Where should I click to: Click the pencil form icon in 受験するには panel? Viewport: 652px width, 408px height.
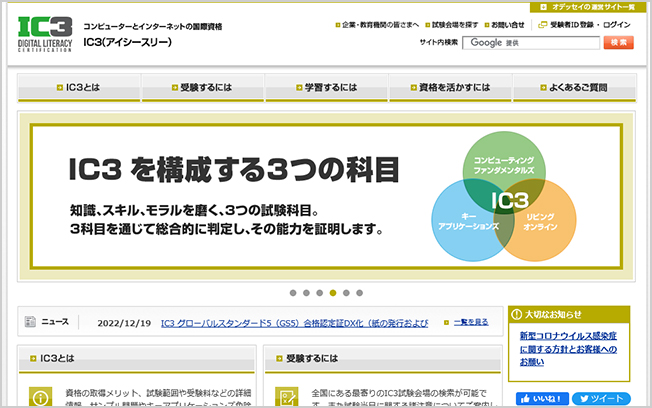(286, 397)
